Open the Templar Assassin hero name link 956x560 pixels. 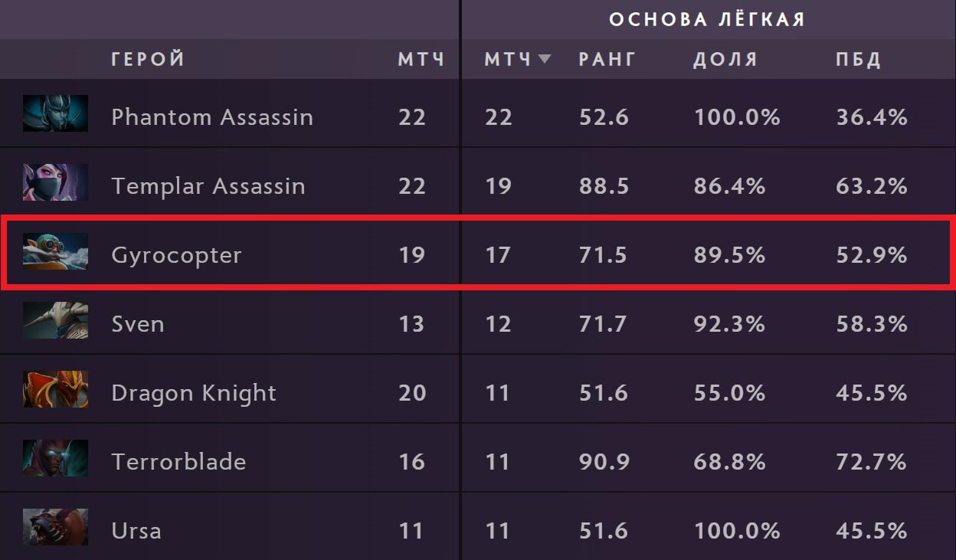click(208, 186)
